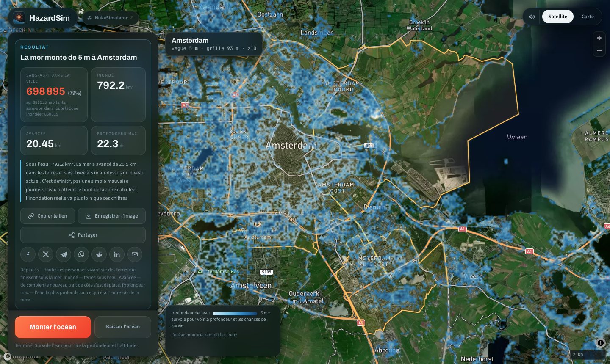Switch map to Carte view
610x364 pixels.
(588, 17)
